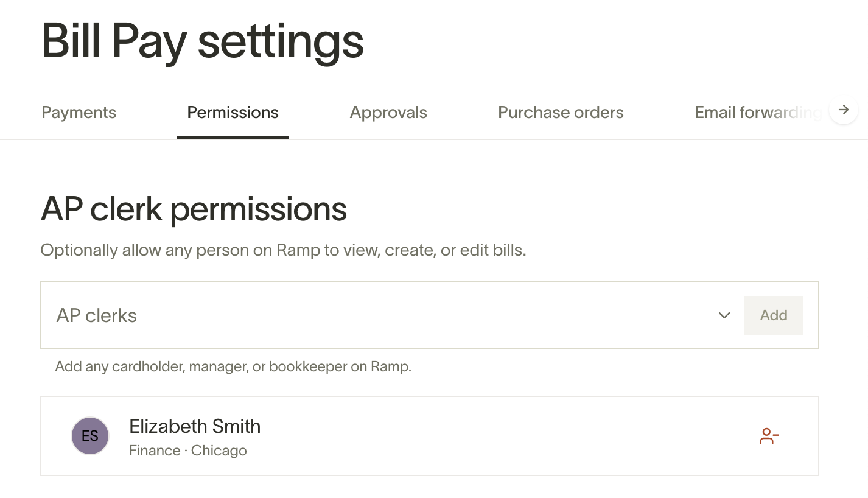This screenshot has width=868, height=498.
Task: Open the Approvals tab
Action: tap(388, 113)
